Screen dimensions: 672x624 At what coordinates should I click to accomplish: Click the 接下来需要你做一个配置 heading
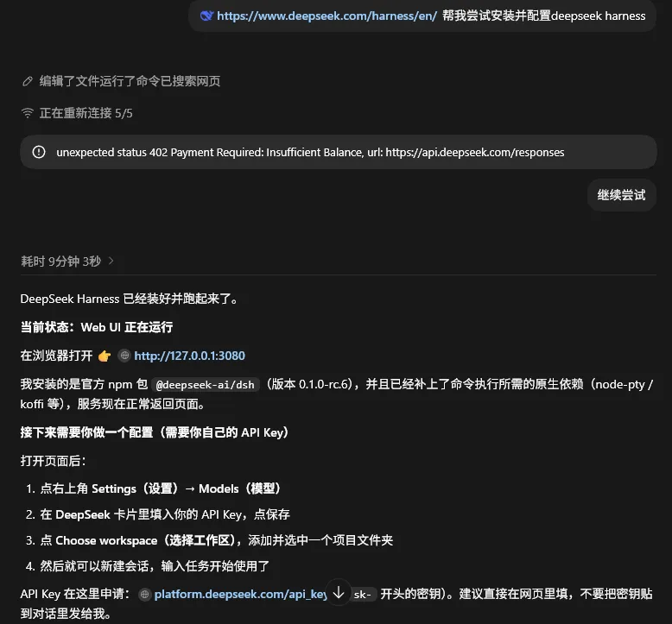coord(154,432)
